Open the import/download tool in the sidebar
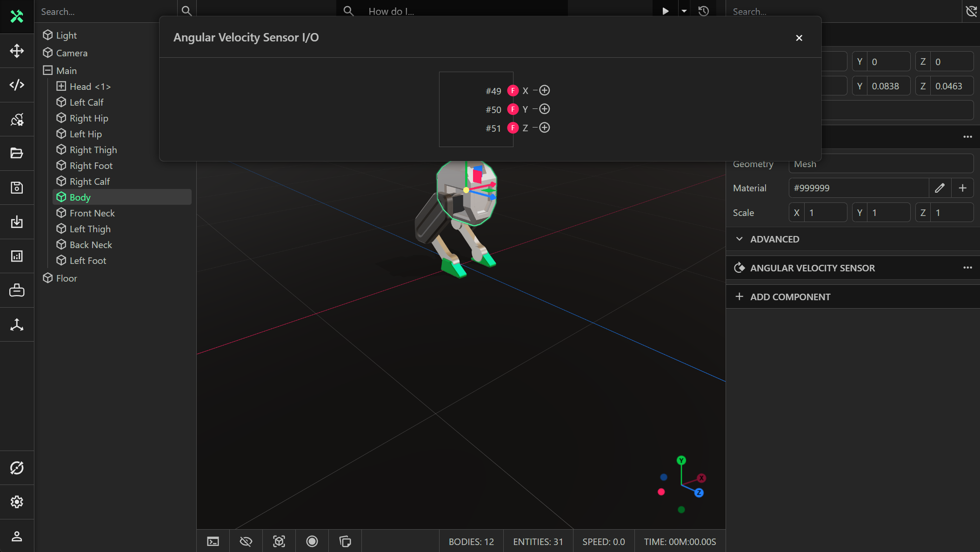Viewport: 980px width, 552px height. pos(17,222)
